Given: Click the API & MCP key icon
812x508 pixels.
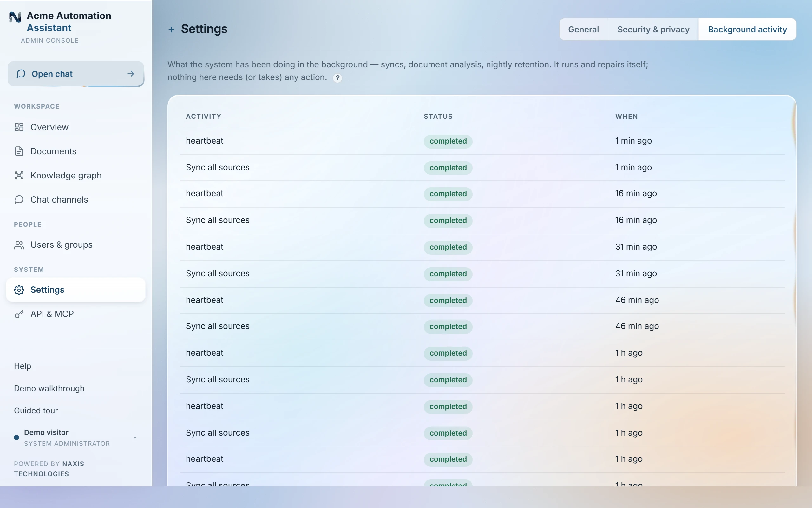Looking at the screenshot, I should 19,314.
